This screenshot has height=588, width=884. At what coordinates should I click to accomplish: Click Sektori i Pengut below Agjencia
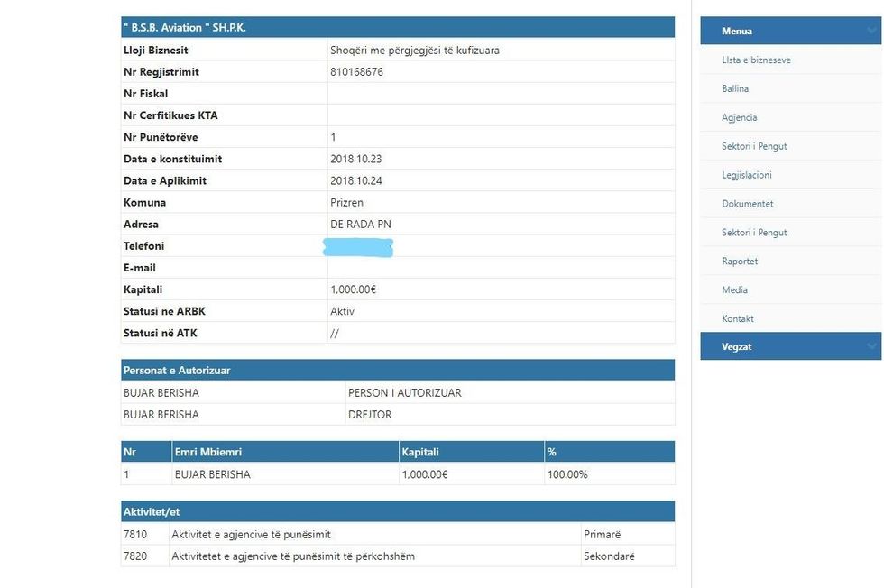coord(754,146)
